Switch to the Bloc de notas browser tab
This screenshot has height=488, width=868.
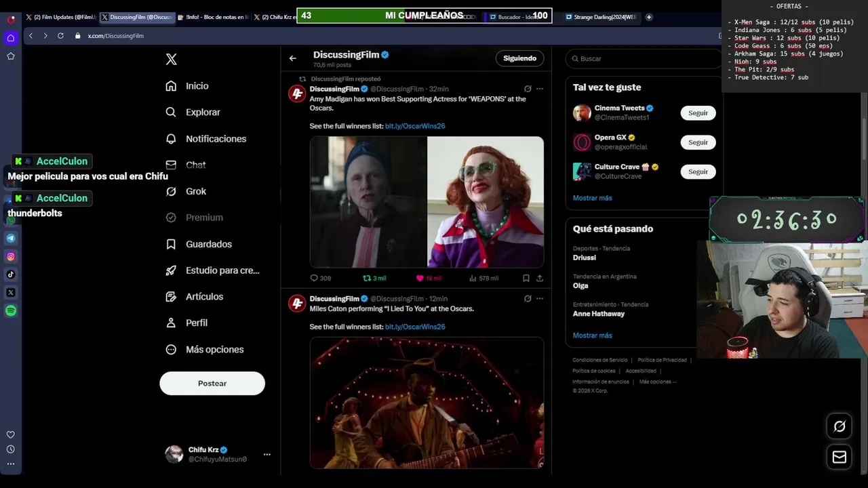click(x=213, y=17)
